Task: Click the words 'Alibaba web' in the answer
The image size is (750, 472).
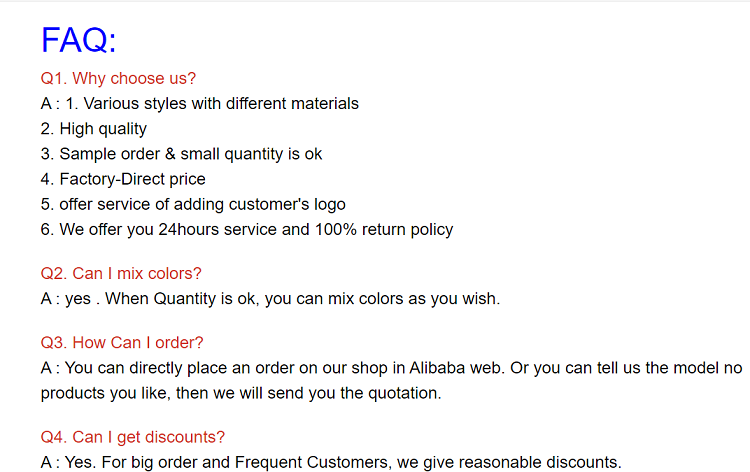Action: (x=456, y=368)
